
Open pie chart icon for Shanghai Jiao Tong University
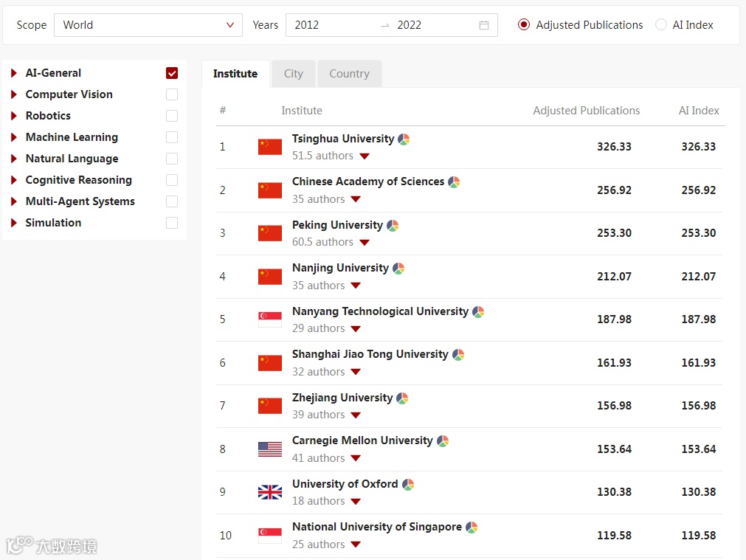coord(458,354)
